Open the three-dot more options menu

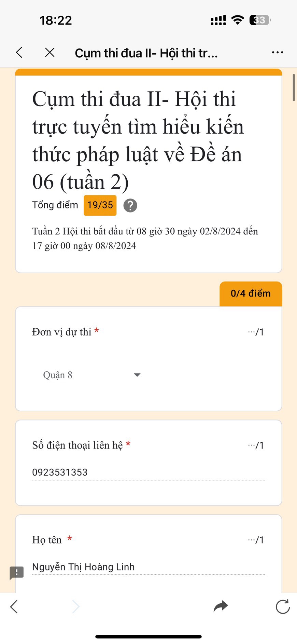(x=277, y=53)
